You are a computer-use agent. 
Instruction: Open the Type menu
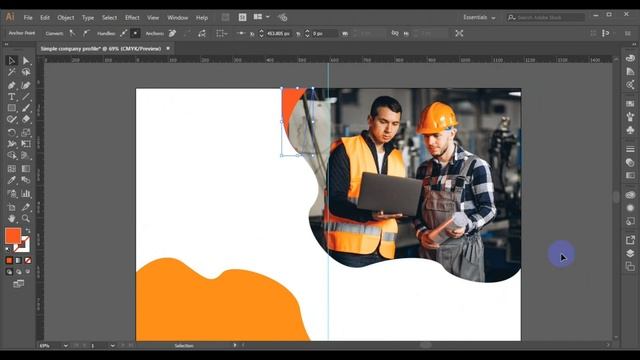[x=88, y=18]
